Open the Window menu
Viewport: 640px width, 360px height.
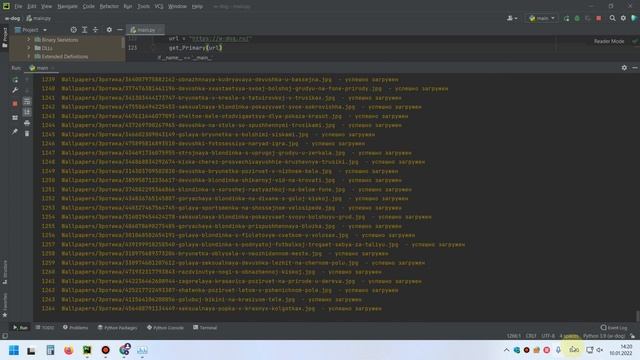click(178, 7)
